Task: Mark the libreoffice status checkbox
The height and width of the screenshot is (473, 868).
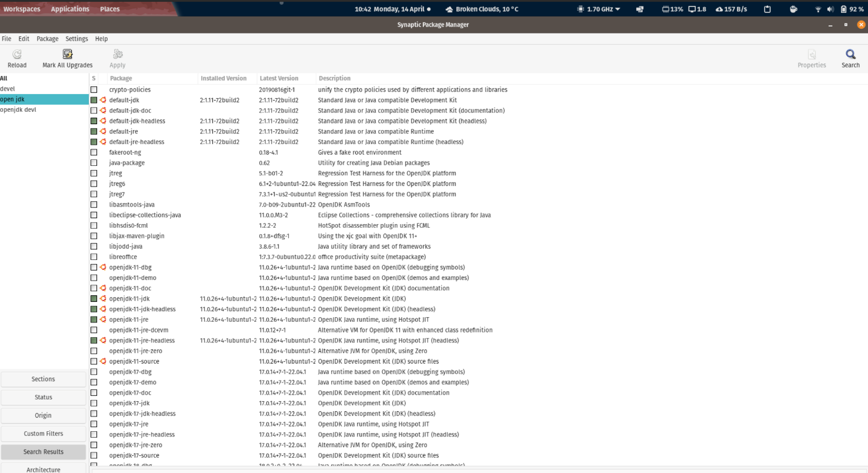Action: (x=94, y=257)
